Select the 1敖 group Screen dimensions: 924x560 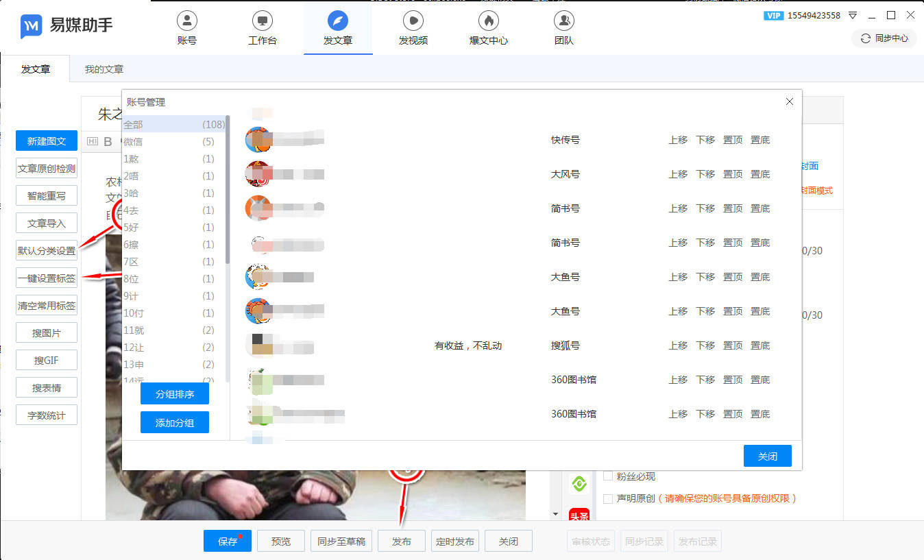tap(174, 158)
